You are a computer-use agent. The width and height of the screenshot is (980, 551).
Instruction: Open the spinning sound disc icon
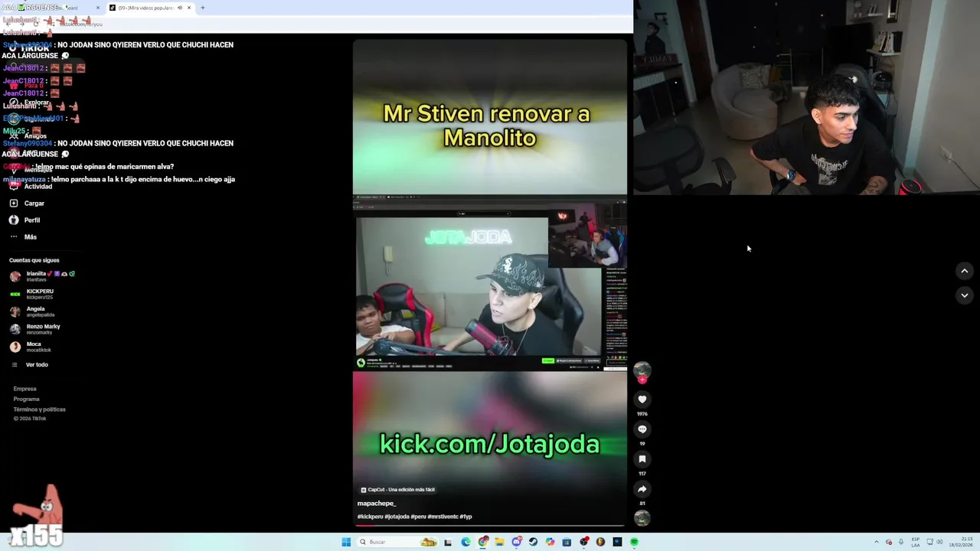click(x=642, y=518)
